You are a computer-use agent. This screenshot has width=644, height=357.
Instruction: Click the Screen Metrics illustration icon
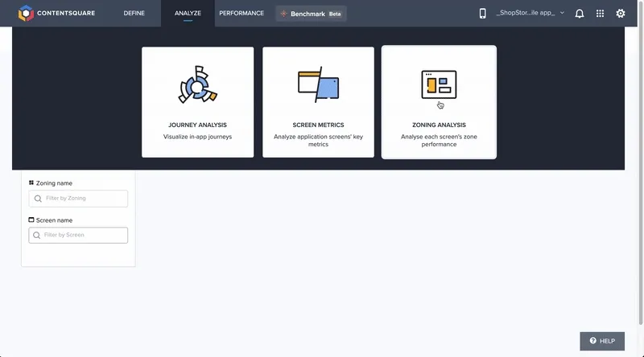point(318,85)
